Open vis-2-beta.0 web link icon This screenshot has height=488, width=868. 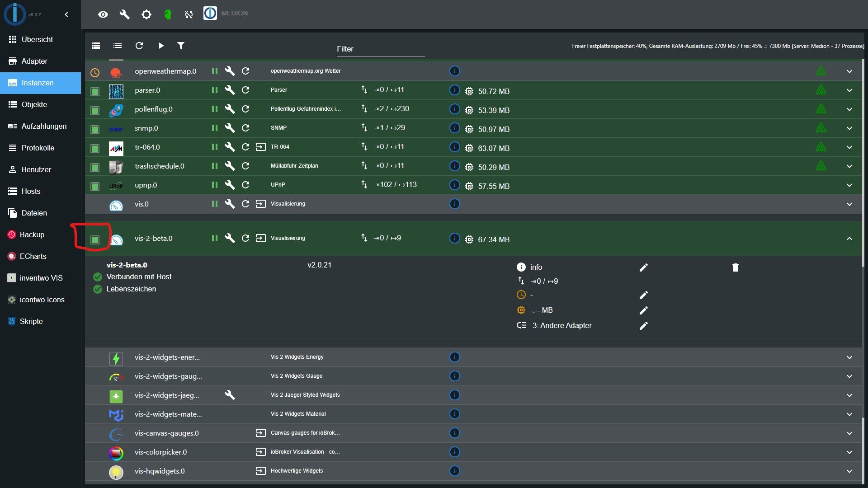261,238
